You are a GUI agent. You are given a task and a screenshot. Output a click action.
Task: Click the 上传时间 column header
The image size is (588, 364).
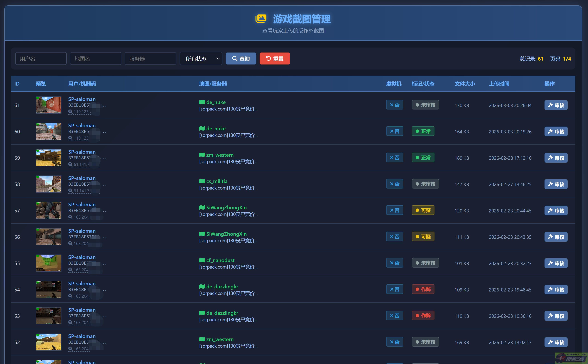click(499, 84)
